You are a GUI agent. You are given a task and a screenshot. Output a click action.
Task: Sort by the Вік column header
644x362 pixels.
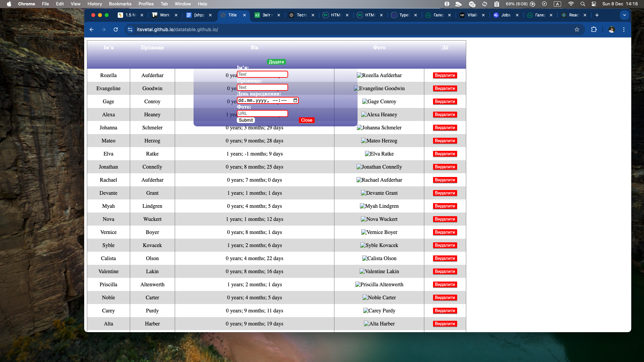[x=254, y=48]
